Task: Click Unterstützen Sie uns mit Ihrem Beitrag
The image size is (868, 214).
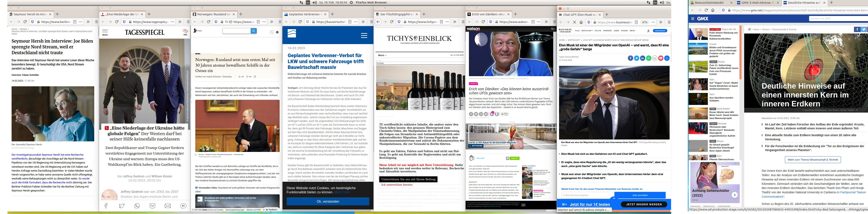Action: click(408, 179)
